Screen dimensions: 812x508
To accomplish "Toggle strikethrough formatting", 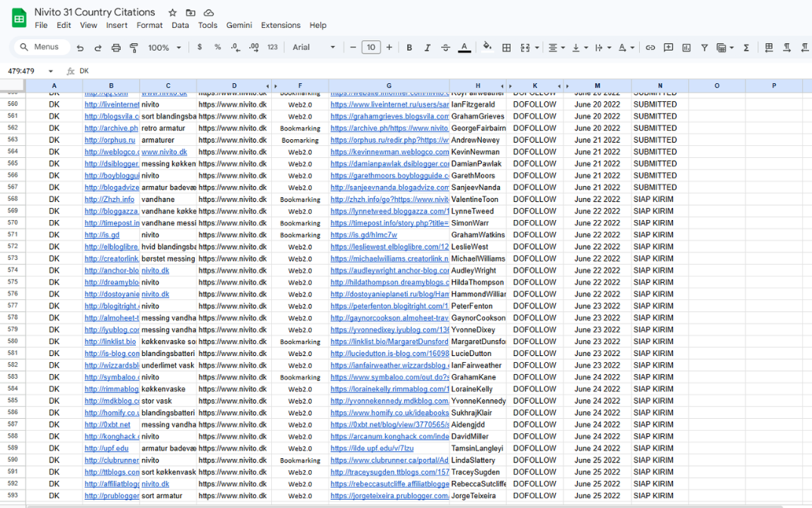I will point(446,48).
